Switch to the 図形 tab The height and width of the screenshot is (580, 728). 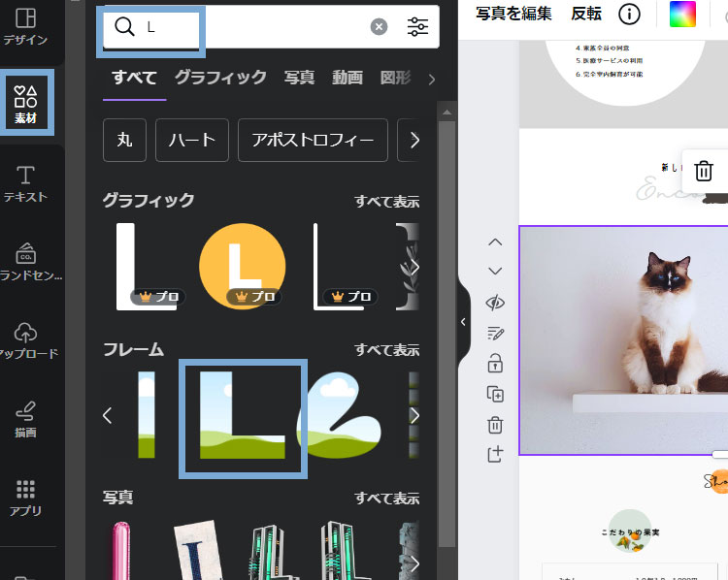click(395, 77)
